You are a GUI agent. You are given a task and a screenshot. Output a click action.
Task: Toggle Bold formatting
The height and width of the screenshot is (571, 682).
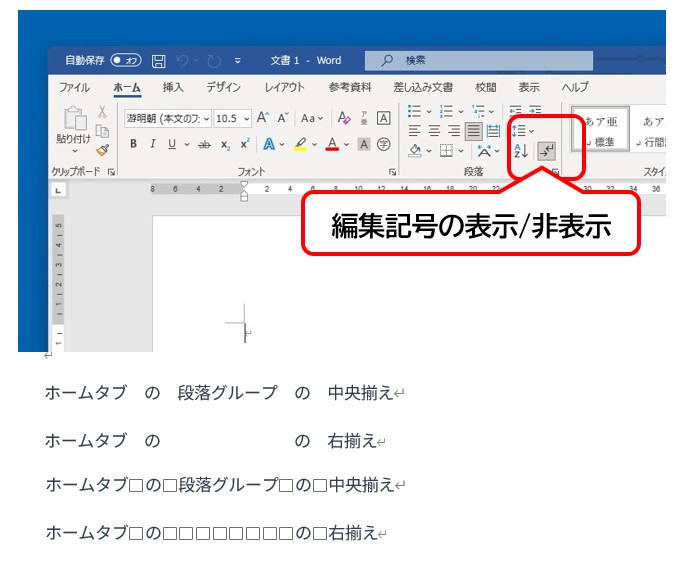(x=134, y=144)
